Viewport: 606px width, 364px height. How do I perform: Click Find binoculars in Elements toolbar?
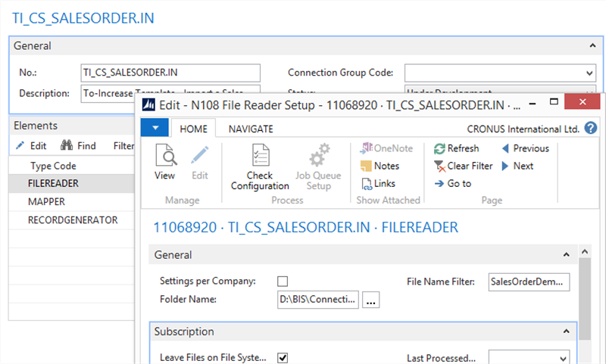78,145
